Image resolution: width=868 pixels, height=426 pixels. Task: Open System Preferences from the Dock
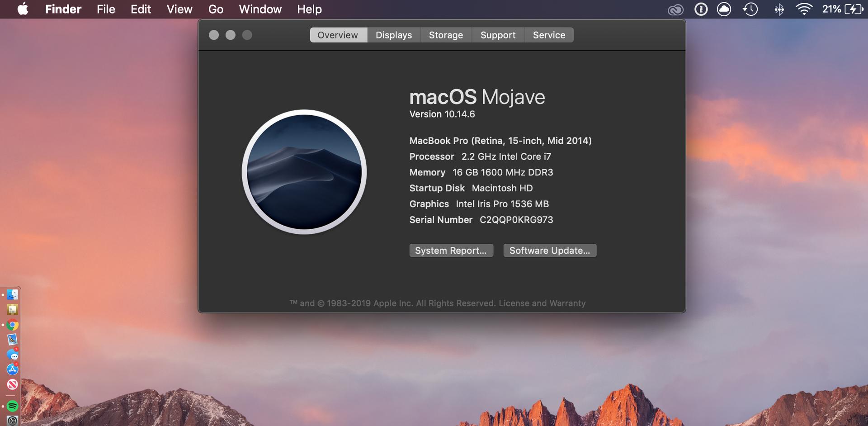pos(12,421)
